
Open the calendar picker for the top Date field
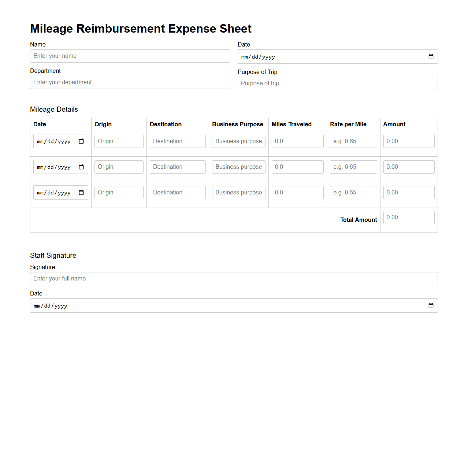click(x=431, y=56)
